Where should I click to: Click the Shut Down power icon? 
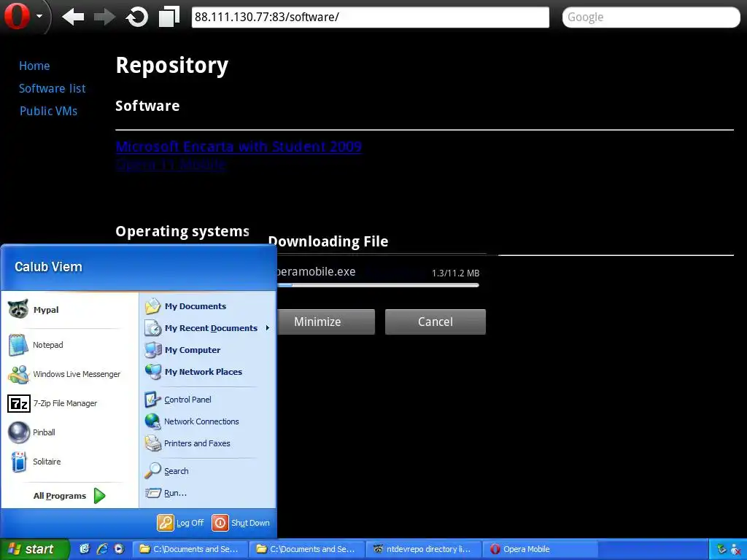pos(220,523)
